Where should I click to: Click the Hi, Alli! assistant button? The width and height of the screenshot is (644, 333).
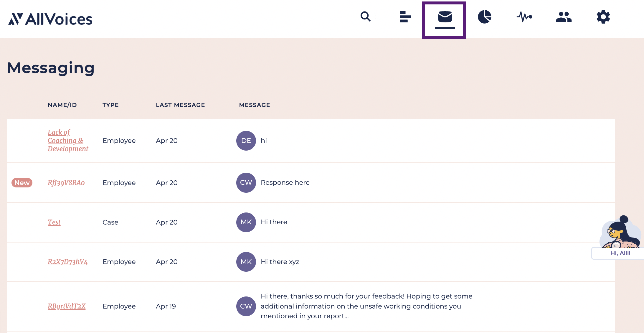point(620,253)
